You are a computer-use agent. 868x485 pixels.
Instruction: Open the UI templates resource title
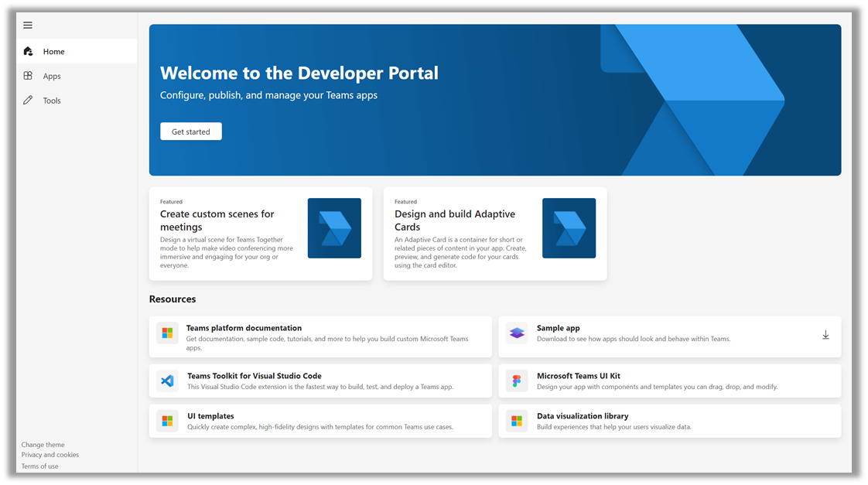(x=210, y=416)
